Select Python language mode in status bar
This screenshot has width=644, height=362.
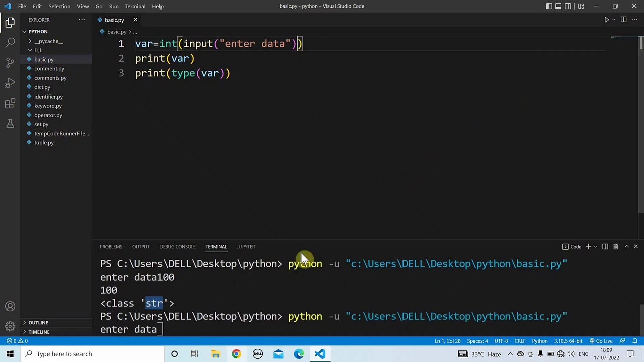tap(540, 341)
